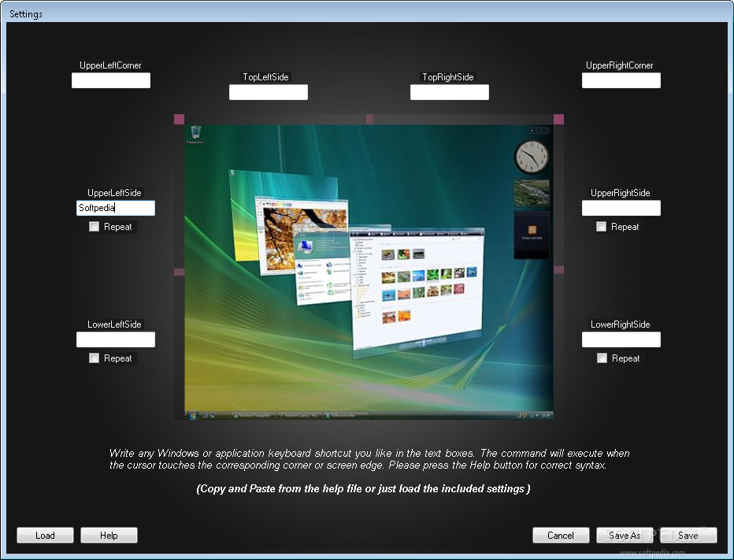Click the UpperRightSide label
Image resolution: width=734 pixels, height=560 pixels.
click(621, 193)
